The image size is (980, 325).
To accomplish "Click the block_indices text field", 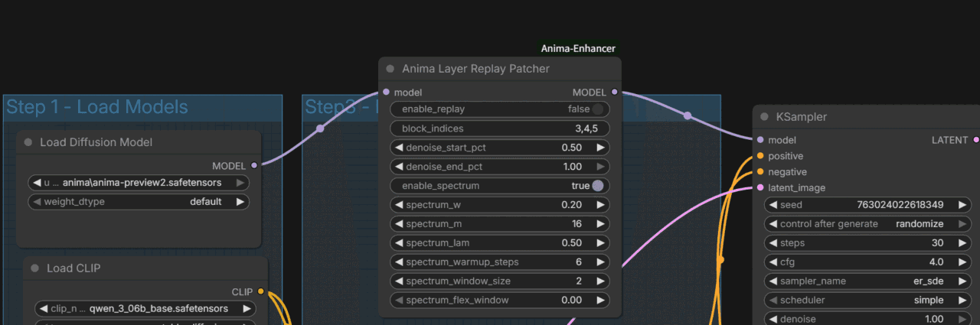I will coord(500,128).
